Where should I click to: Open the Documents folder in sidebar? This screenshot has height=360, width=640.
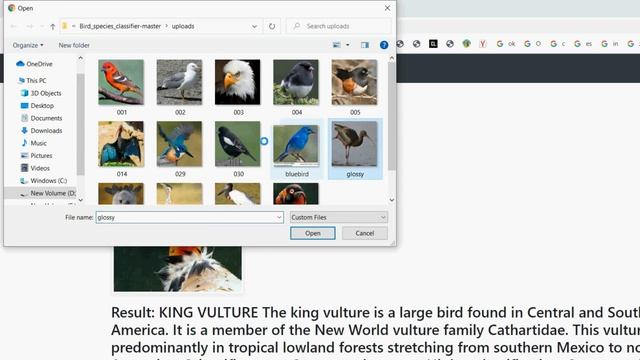coord(42,118)
